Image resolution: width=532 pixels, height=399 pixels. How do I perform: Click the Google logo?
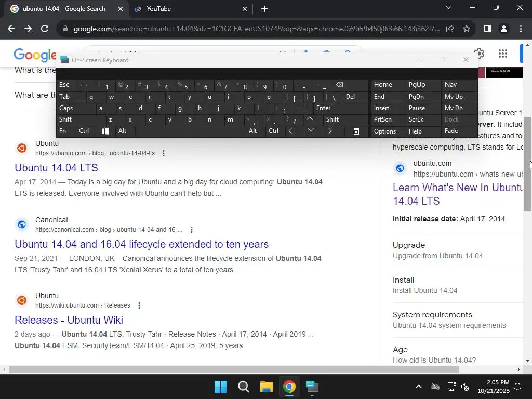pyautogui.click(x=35, y=55)
